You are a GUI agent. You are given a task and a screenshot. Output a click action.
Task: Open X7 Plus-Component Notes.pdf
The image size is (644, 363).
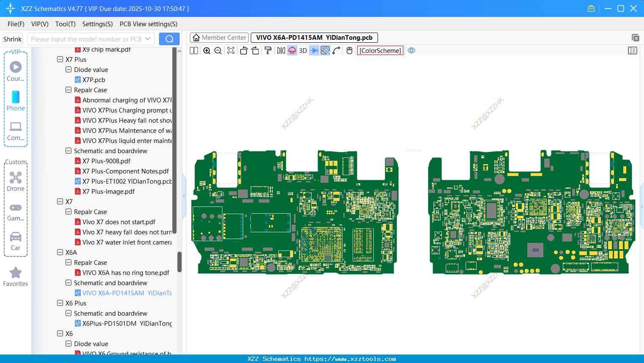click(x=122, y=171)
